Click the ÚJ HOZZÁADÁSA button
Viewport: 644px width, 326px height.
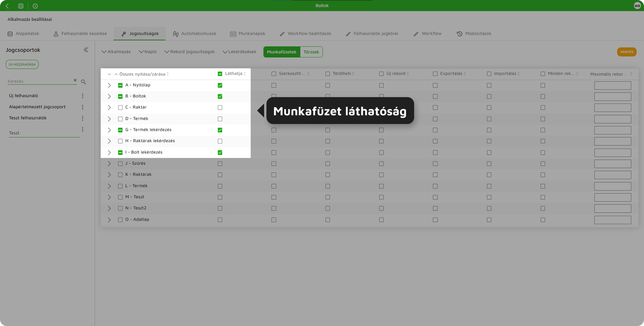click(x=22, y=64)
